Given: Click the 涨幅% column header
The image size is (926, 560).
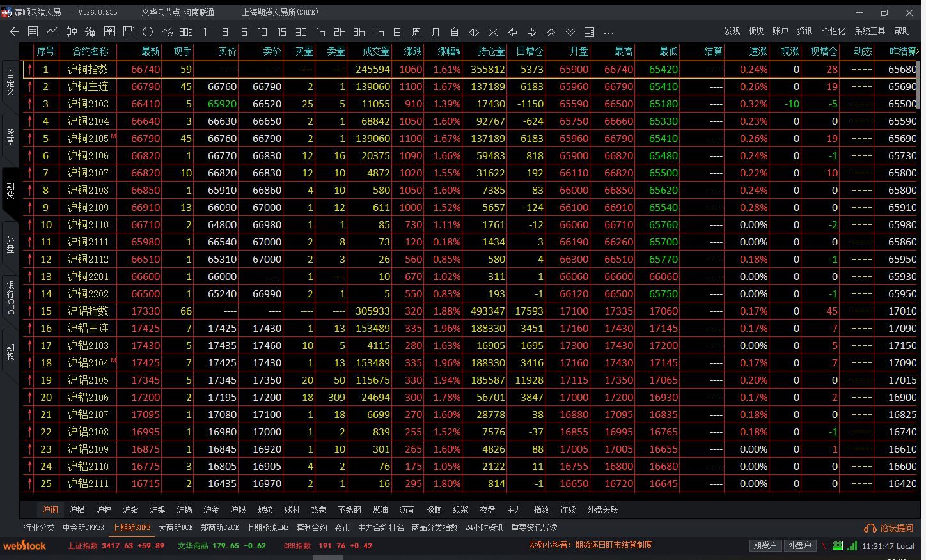Looking at the screenshot, I should 449,51.
